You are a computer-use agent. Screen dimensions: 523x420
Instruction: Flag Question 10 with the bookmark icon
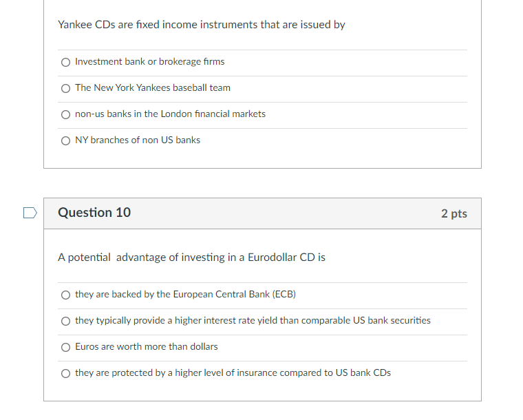tap(30, 213)
